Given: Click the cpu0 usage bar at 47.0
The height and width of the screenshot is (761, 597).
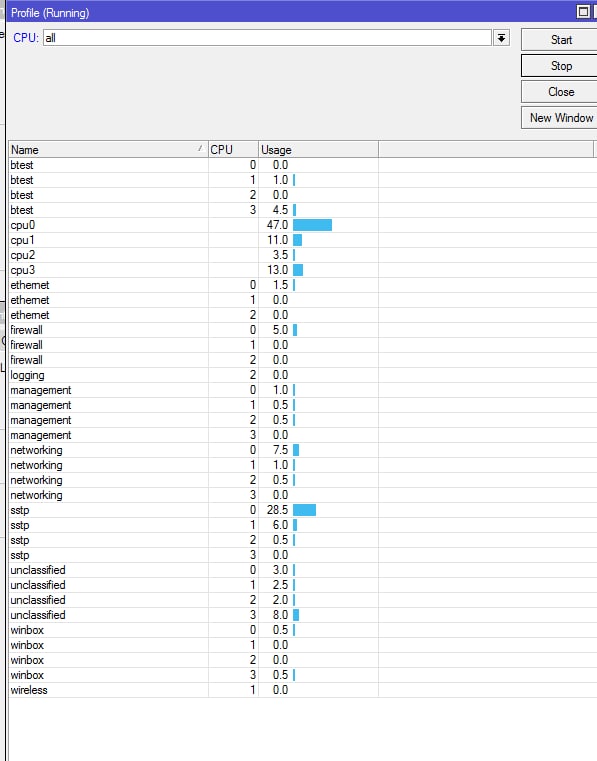Looking at the screenshot, I should click(x=313, y=225).
